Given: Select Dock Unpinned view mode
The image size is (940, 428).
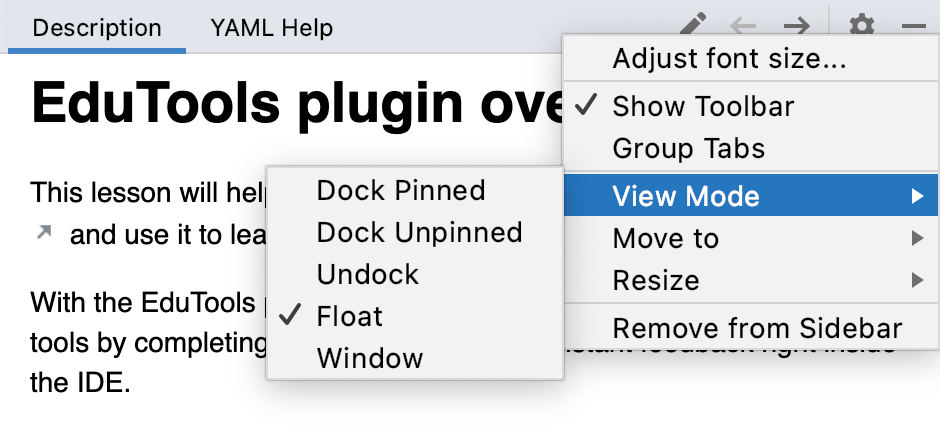Looking at the screenshot, I should [x=415, y=233].
